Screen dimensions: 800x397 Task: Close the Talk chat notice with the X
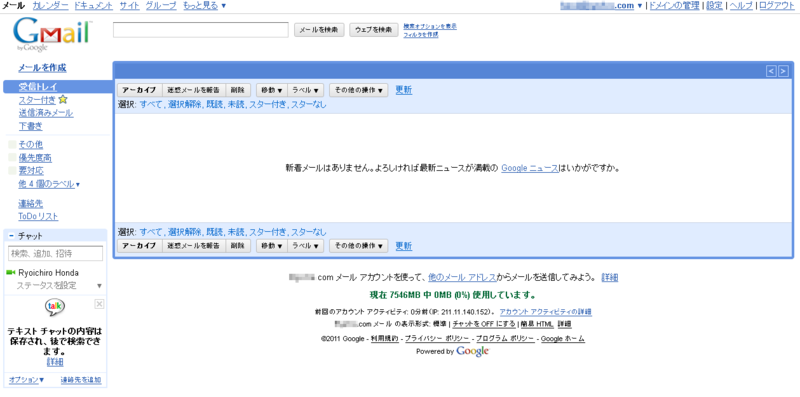(99, 304)
